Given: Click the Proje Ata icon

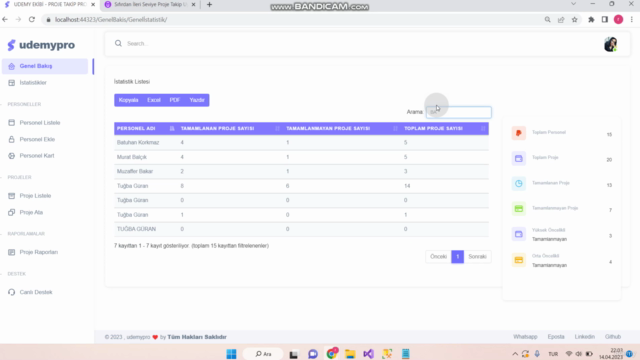Looking at the screenshot, I should pyautogui.click(x=11, y=212).
